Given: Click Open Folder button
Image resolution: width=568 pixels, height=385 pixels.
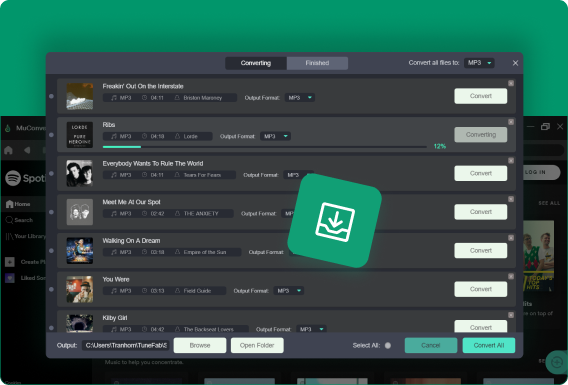Looking at the screenshot, I should pos(257,346).
